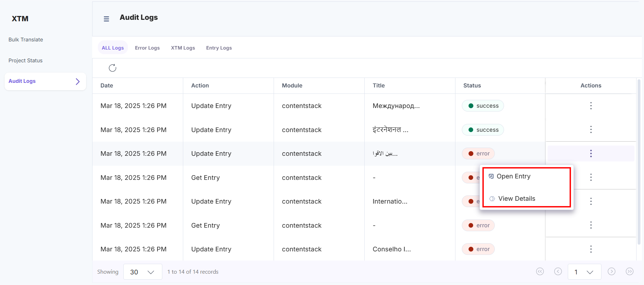644x285 pixels.
Task: Open actions menu for Internatio... row
Action: pos(591,201)
